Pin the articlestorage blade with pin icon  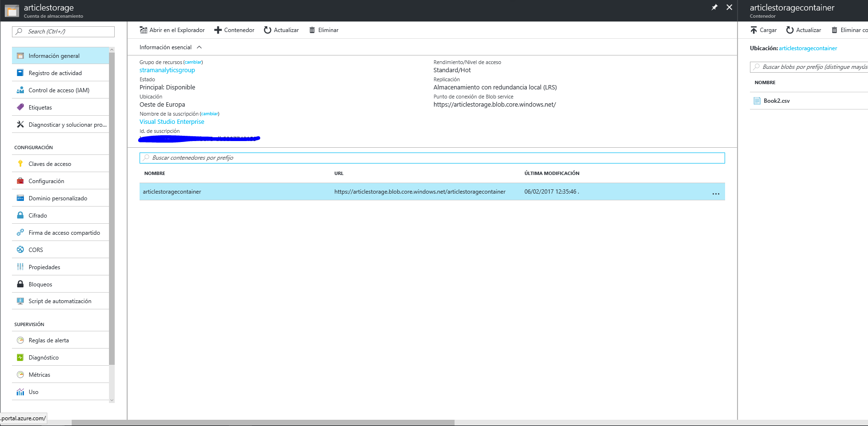pyautogui.click(x=715, y=7)
